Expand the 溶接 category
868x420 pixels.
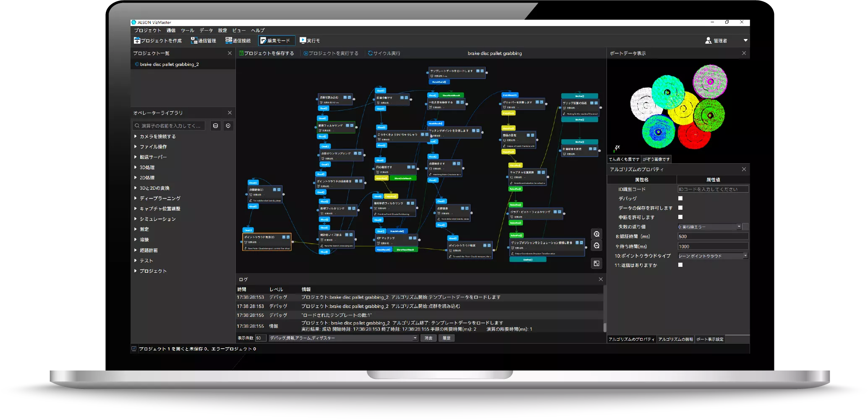point(136,240)
